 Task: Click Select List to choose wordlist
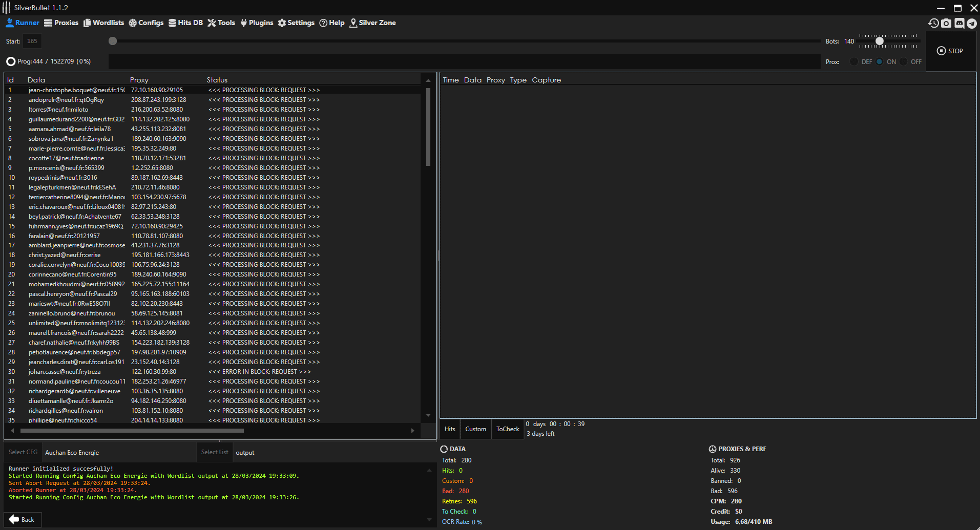pos(215,452)
